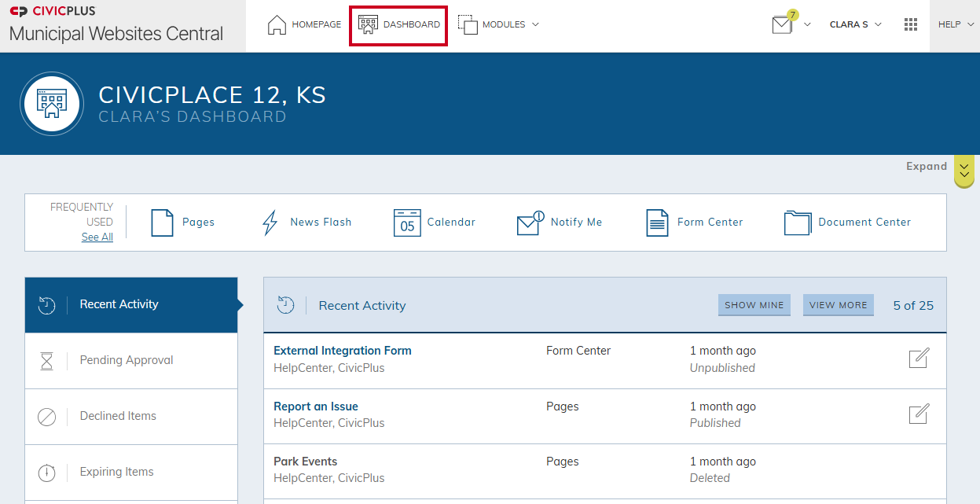This screenshot has width=980, height=504.
Task: Click the View More button
Action: coord(839,305)
